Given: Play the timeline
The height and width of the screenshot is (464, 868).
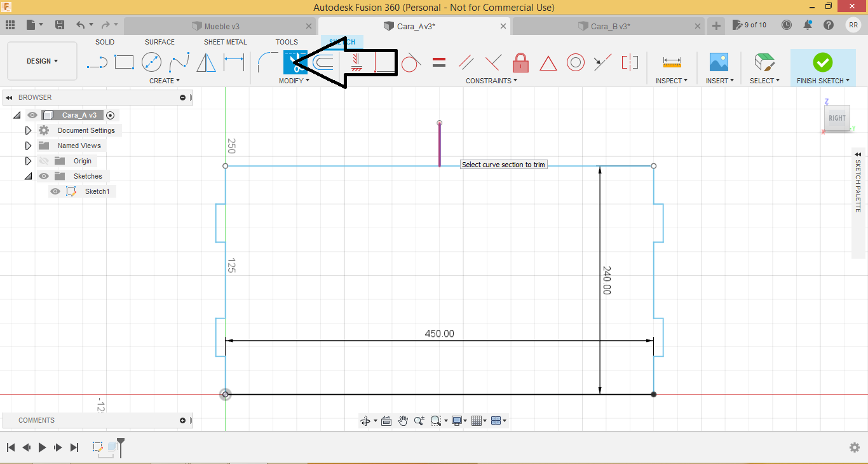Looking at the screenshot, I should click(42, 447).
